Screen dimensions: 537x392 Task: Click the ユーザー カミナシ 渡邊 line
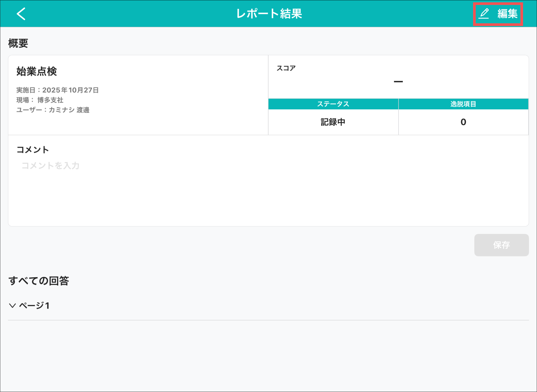53,110
